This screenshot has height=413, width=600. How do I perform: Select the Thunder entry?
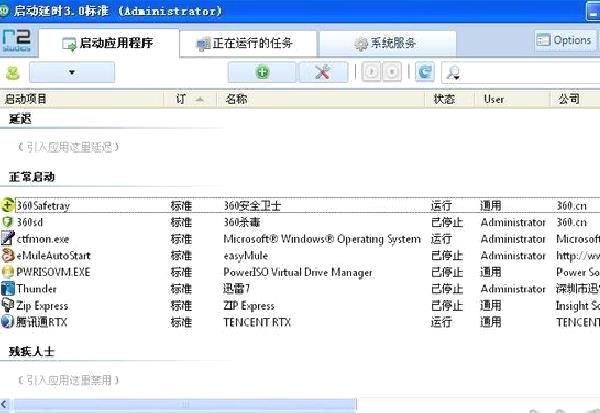(x=36, y=289)
